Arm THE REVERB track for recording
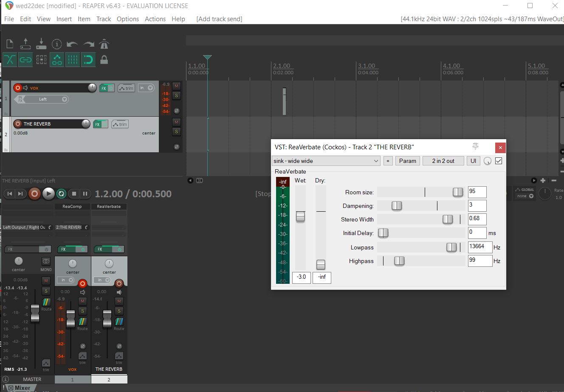This screenshot has height=392, width=564. (17, 124)
